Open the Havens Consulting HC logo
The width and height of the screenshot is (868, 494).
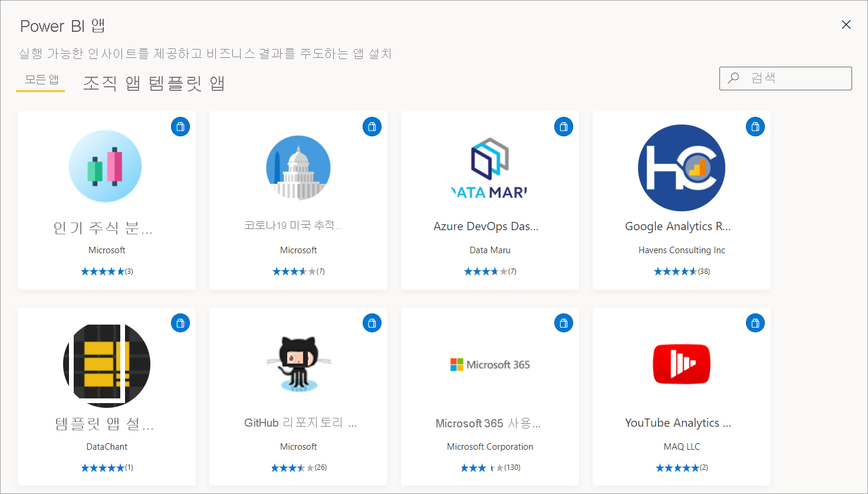click(682, 168)
